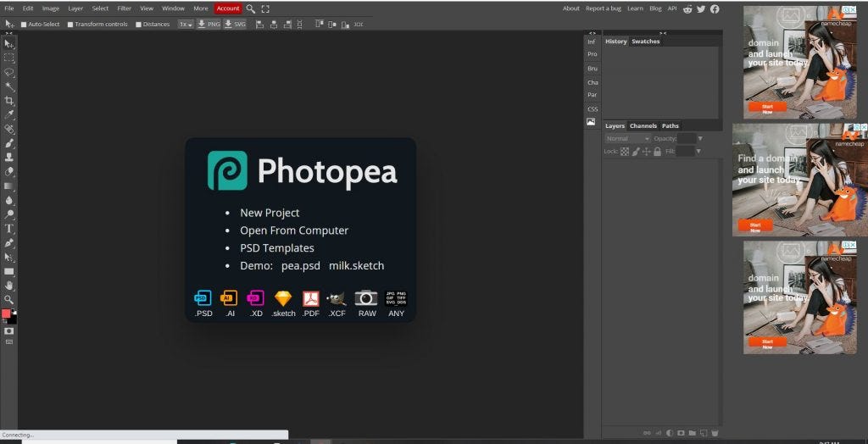This screenshot has height=444, width=868.
Task: Select the Brush tool
Action: click(x=8, y=143)
